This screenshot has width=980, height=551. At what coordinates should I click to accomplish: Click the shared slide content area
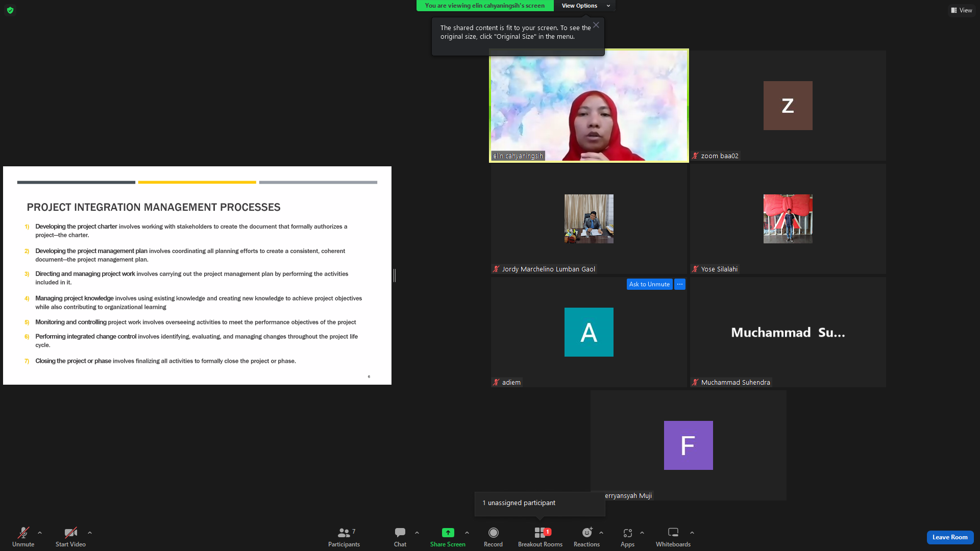click(197, 275)
